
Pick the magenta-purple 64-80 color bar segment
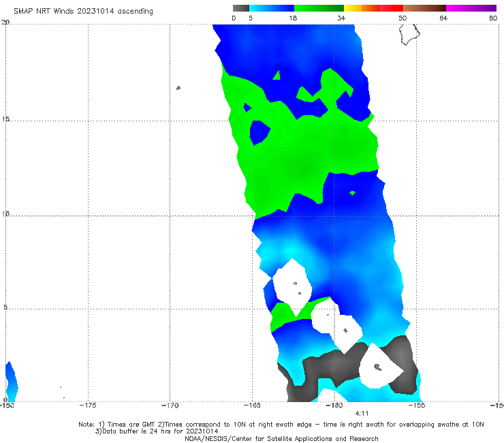(x=471, y=8)
